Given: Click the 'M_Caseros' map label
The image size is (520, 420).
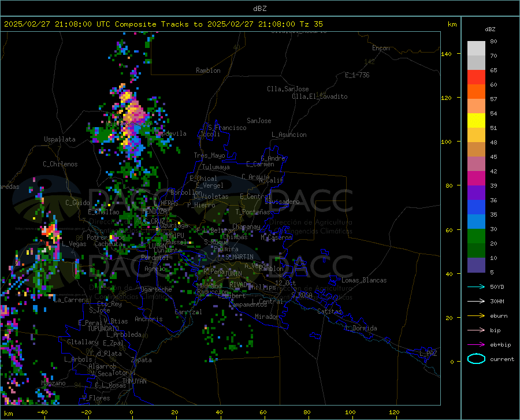Looking at the screenshot, I should (276, 237).
